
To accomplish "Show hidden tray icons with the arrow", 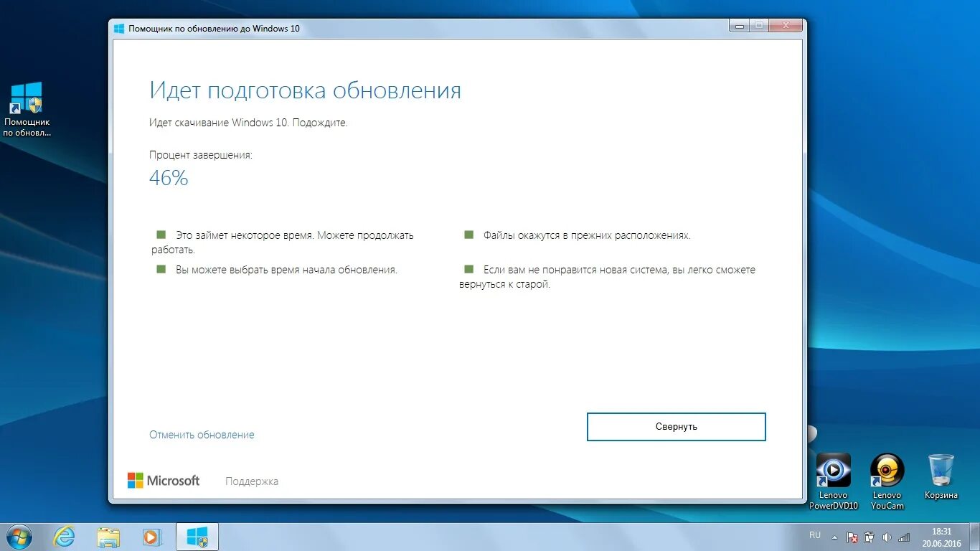I will (x=834, y=537).
